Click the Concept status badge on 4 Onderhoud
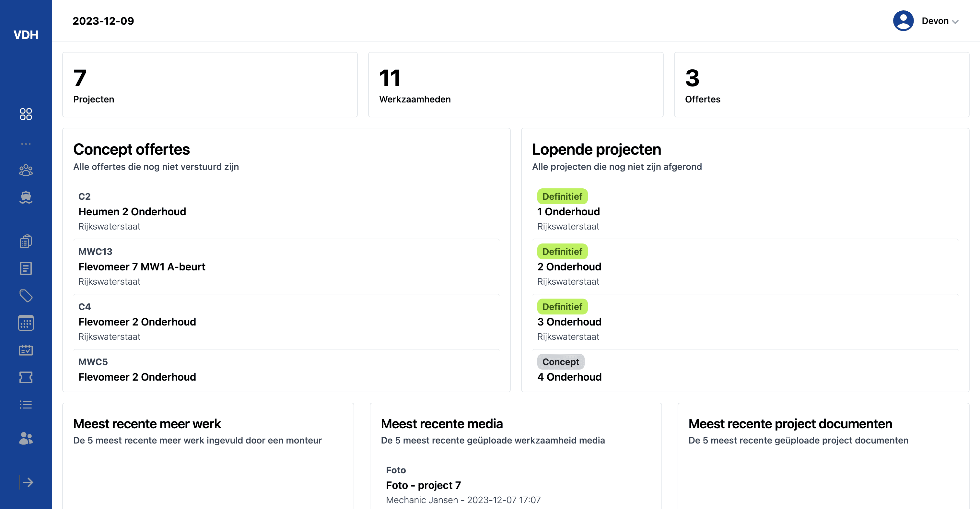The height and width of the screenshot is (509, 980). 560,362
